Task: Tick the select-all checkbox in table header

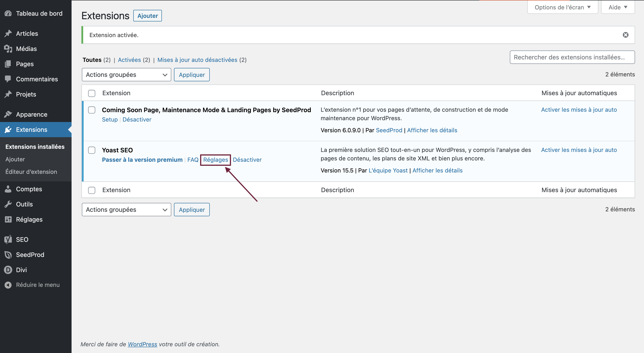Action: 92,93
